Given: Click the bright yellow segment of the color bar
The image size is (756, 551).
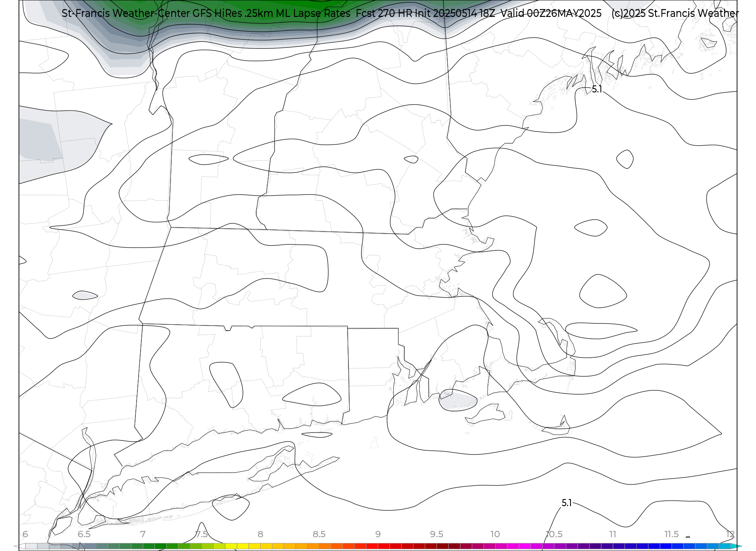Looking at the screenshot, I should [243, 546].
